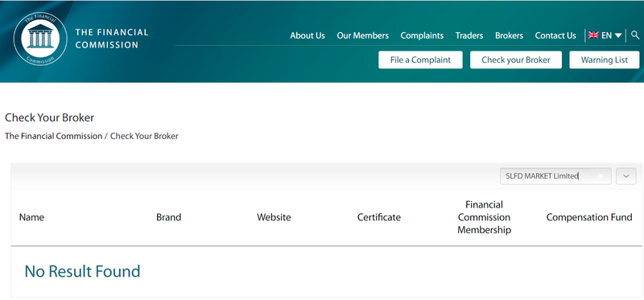644x300 pixels.
Task: Focus the SLFD MARKET Limited search field
Action: (x=555, y=176)
